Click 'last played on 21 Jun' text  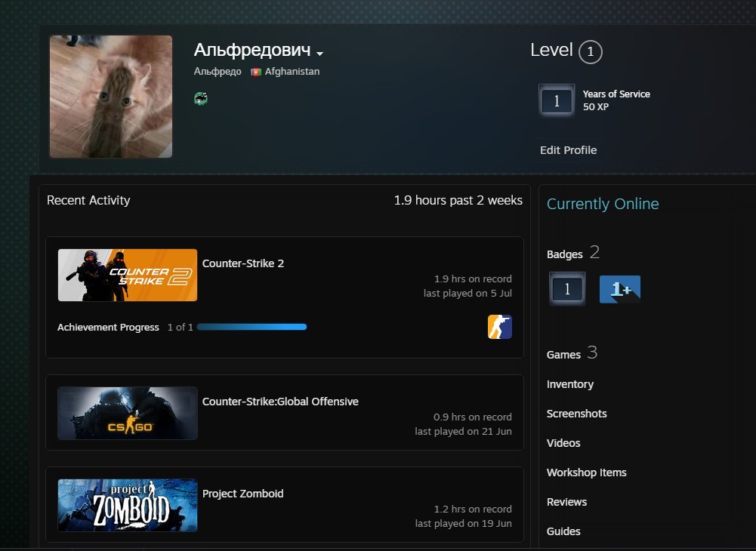tap(463, 432)
